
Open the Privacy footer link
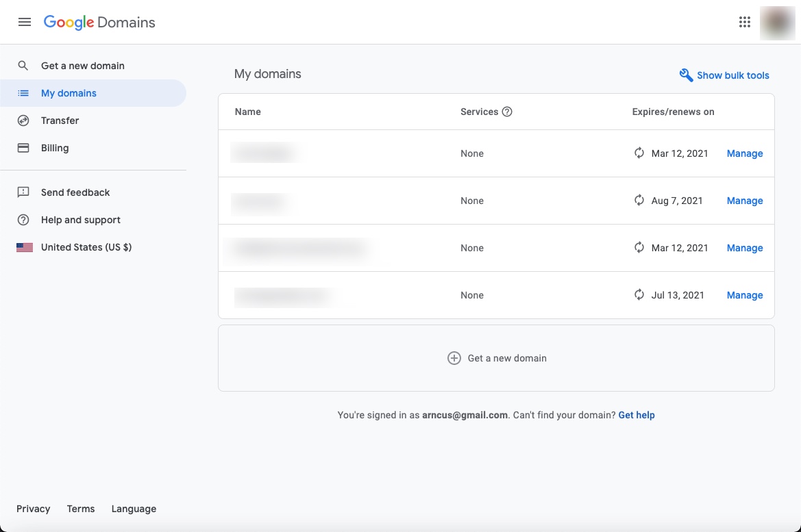point(34,509)
